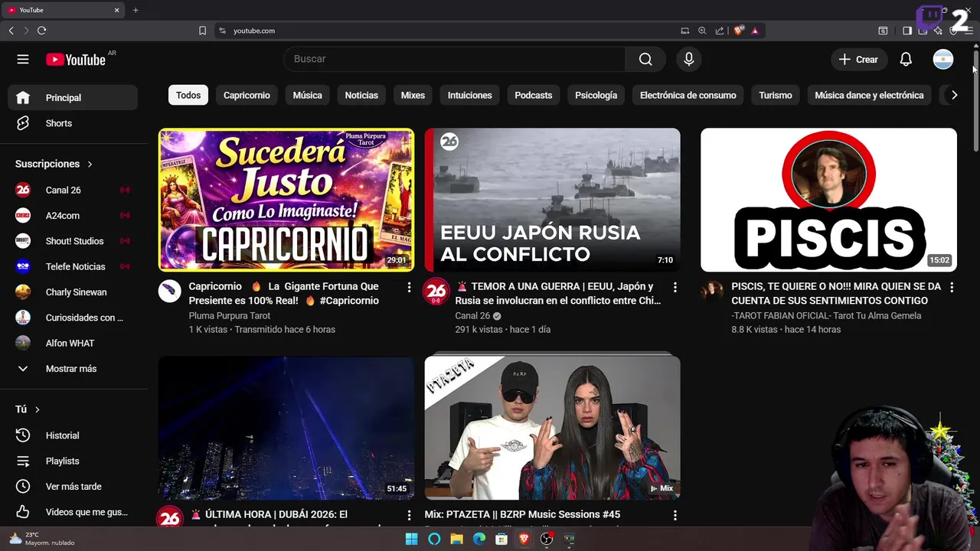
Task: Open OBS Studio from taskbar
Action: 547,539
